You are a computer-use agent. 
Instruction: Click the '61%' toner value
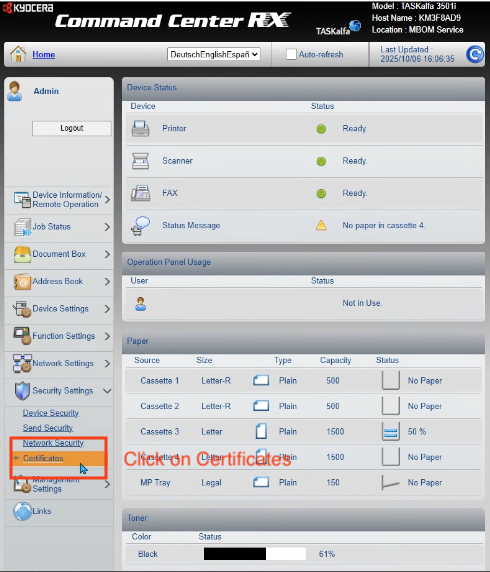(x=327, y=554)
